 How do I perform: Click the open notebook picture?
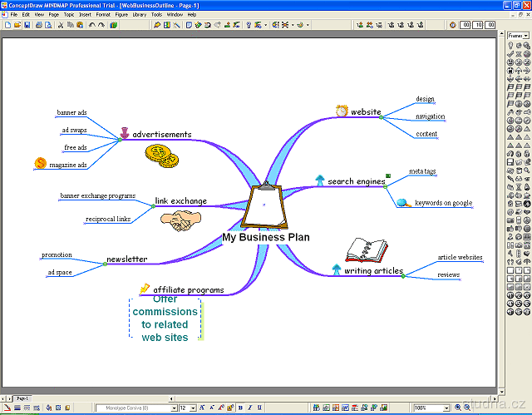[x=367, y=249]
